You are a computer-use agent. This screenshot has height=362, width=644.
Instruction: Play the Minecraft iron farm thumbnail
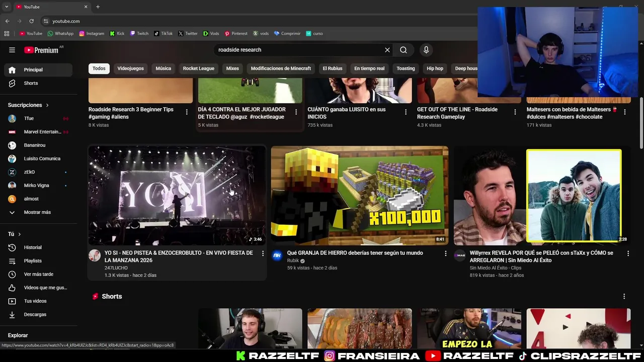coord(359,196)
